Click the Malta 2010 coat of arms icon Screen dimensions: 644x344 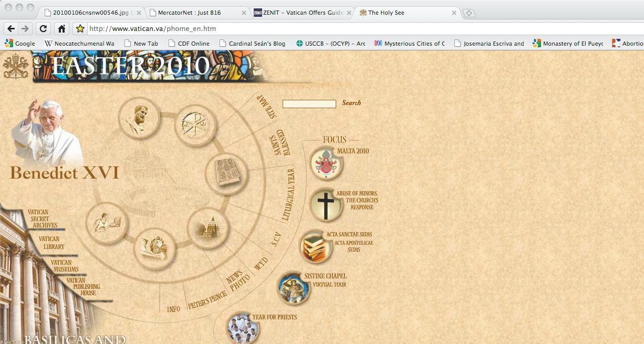(x=326, y=163)
